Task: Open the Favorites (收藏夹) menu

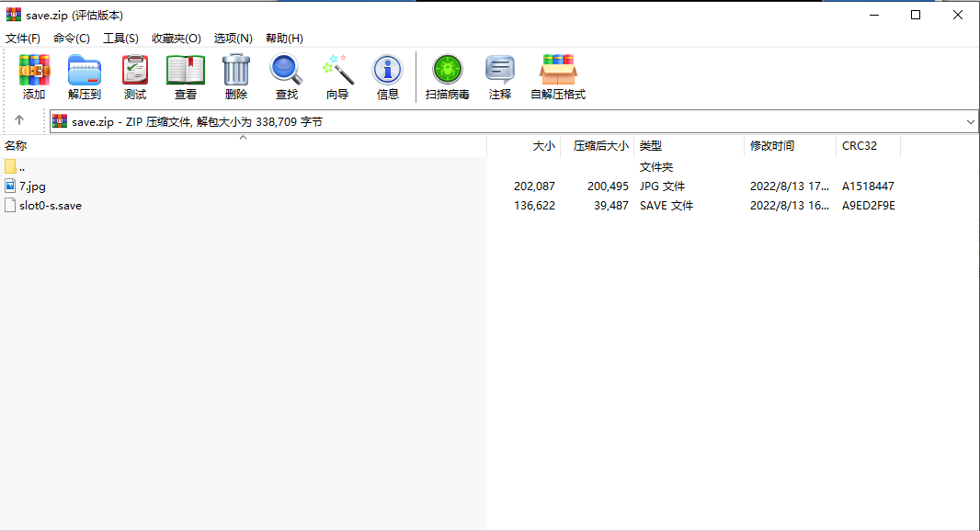Action: click(177, 38)
